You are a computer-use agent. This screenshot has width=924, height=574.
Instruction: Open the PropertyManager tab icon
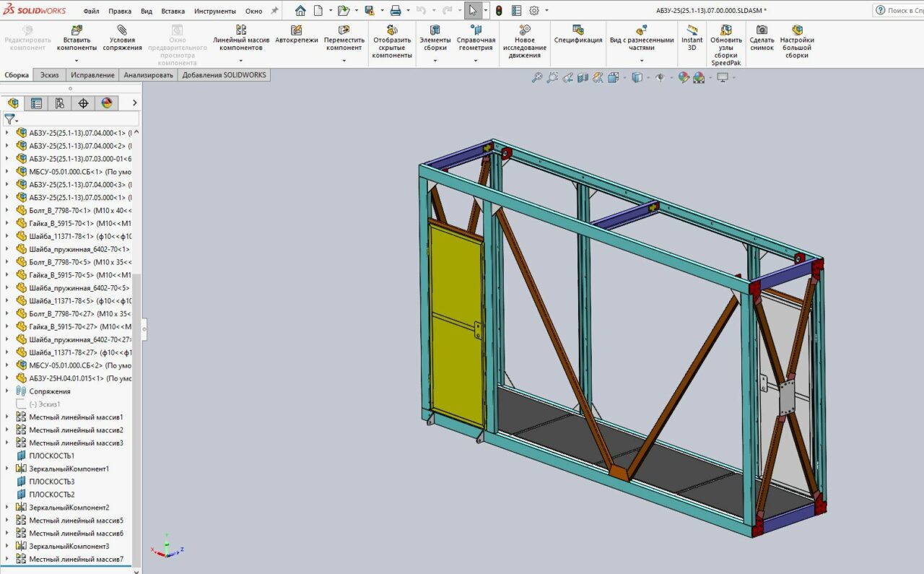pyautogui.click(x=36, y=103)
